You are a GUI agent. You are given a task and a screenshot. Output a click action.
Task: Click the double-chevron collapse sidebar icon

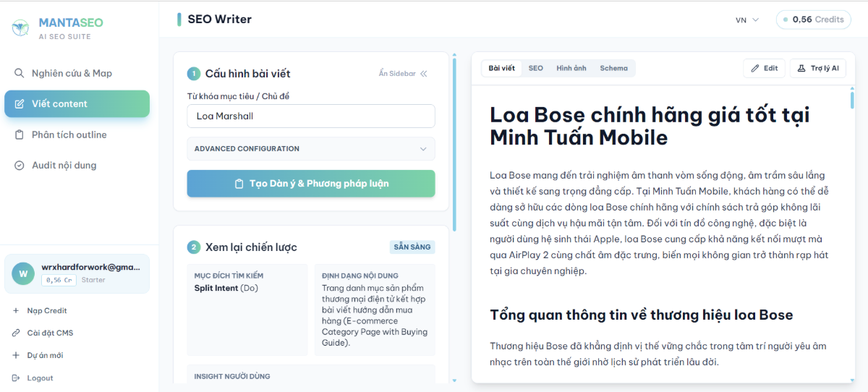pos(424,74)
